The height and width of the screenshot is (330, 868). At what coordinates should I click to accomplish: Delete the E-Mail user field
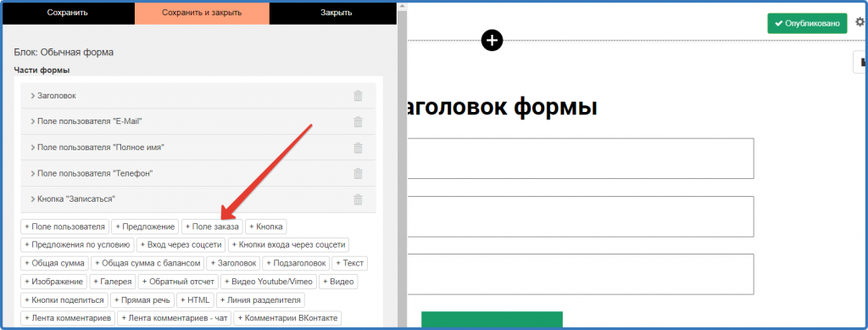(x=359, y=122)
